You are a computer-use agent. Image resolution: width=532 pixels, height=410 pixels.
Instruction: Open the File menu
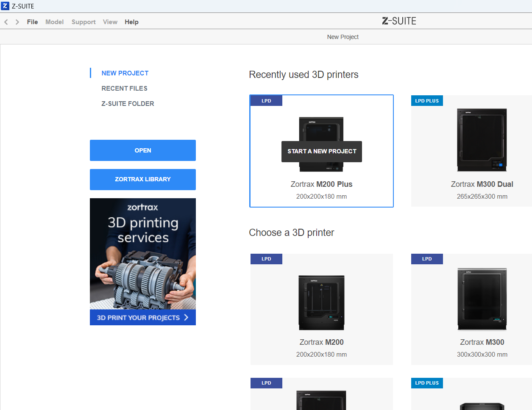32,22
